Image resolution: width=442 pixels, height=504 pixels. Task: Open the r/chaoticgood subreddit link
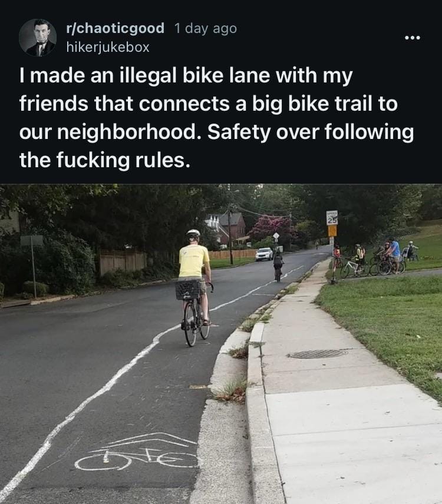click(x=115, y=28)
